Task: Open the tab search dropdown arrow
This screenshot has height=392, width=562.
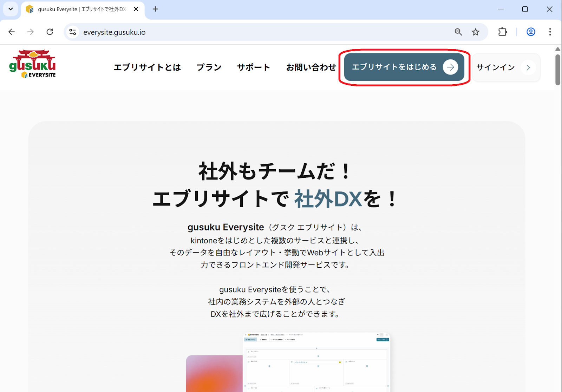Action: 11,9
